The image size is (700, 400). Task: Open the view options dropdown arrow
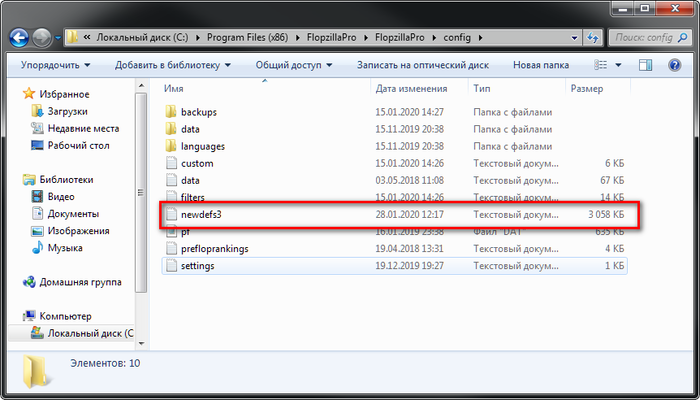point(618,65)
